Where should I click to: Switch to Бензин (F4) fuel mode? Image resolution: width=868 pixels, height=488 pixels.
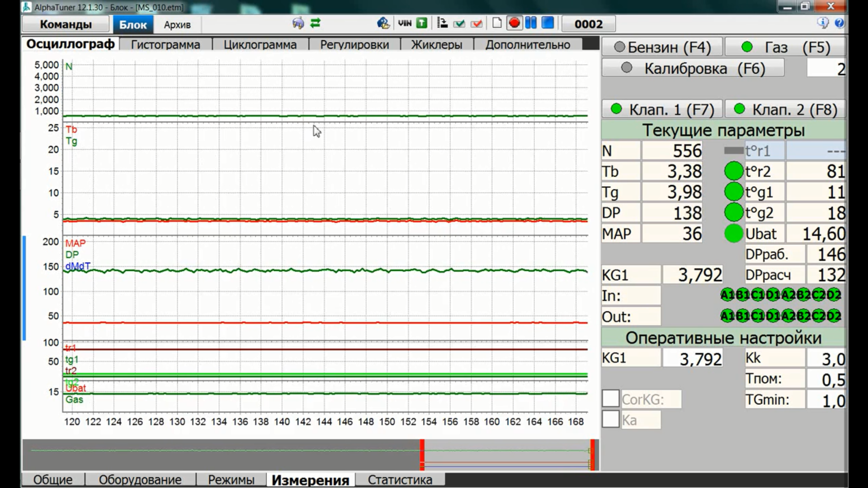tap(662, 47)
